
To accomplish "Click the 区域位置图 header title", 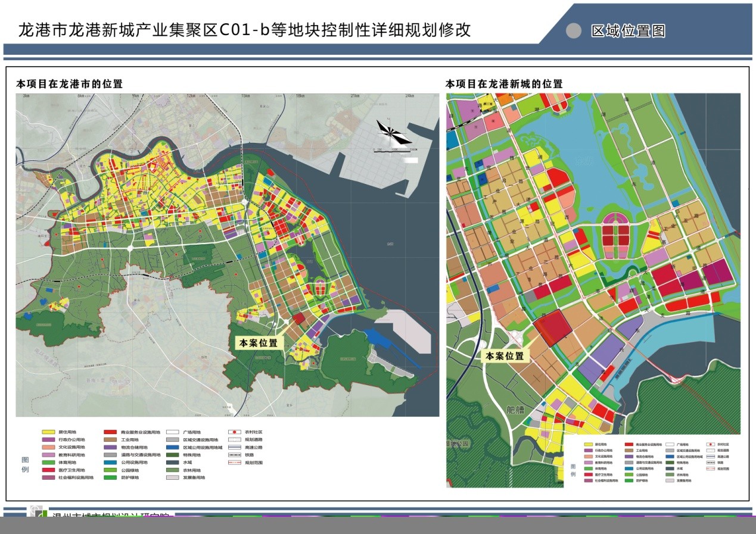I will tap(628, 32).
